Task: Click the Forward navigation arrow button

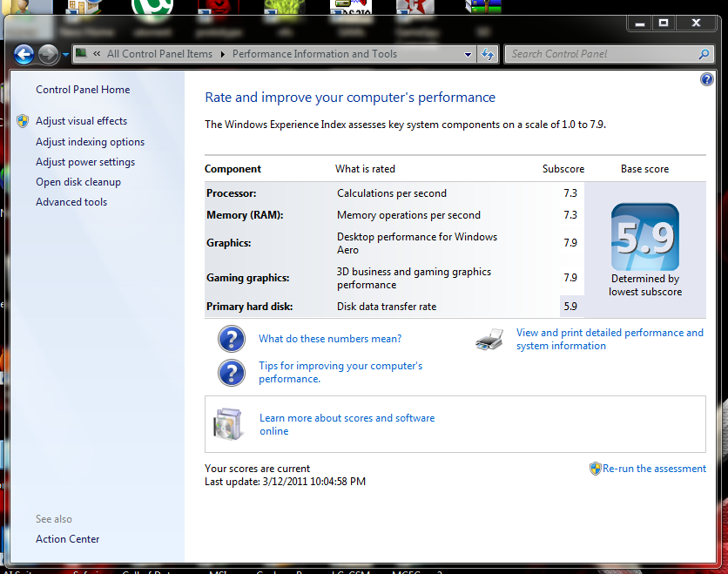Action: [x=48, y=54]
